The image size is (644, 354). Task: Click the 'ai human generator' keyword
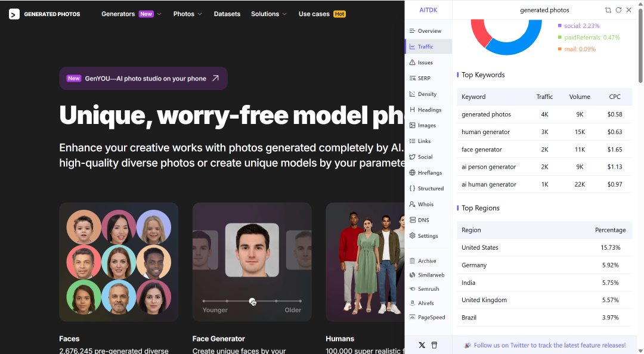[489, 184]
